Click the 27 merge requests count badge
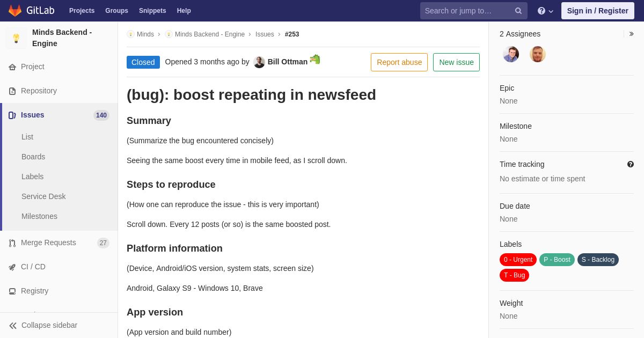The height and width of the screenshot is (338, 644). (103, 243)
